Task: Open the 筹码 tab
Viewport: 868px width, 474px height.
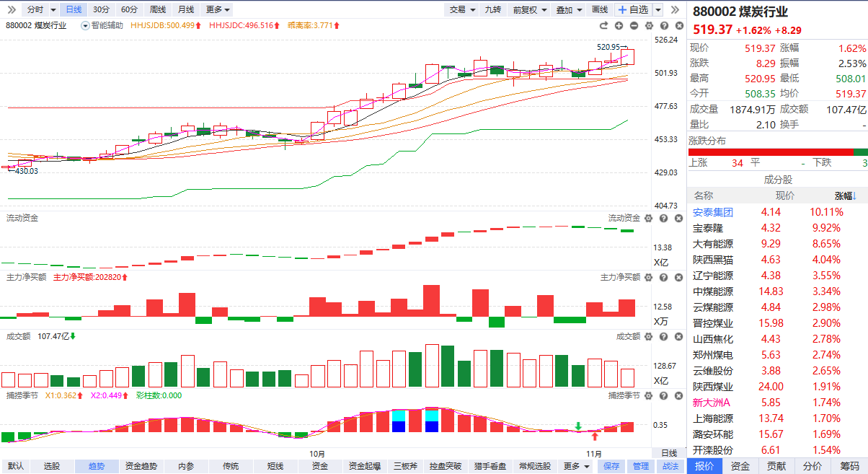Action: [x=849, y=466]
